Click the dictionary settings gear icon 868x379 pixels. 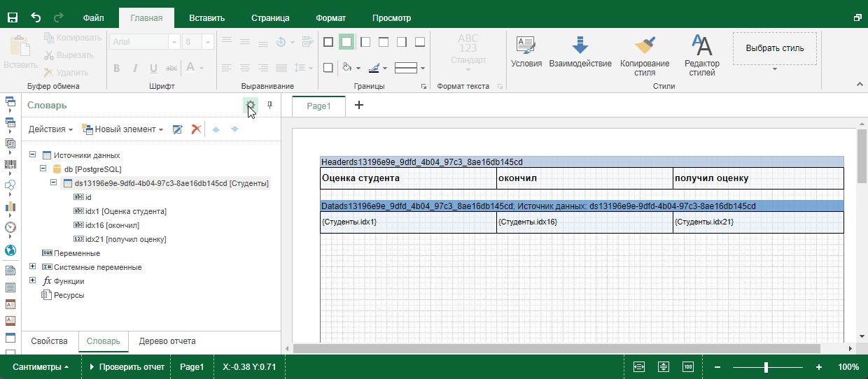coord(250,105)
